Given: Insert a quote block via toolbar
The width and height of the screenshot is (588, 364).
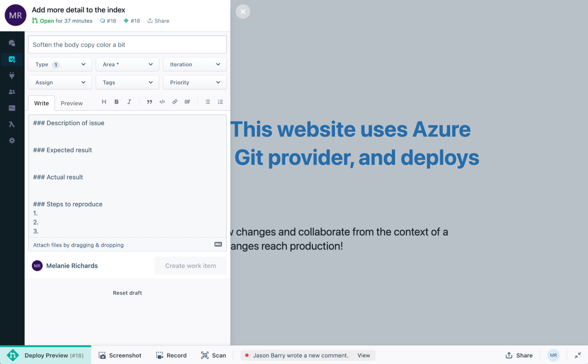Looking at the screenshot, I should click(x=149, y=102).
